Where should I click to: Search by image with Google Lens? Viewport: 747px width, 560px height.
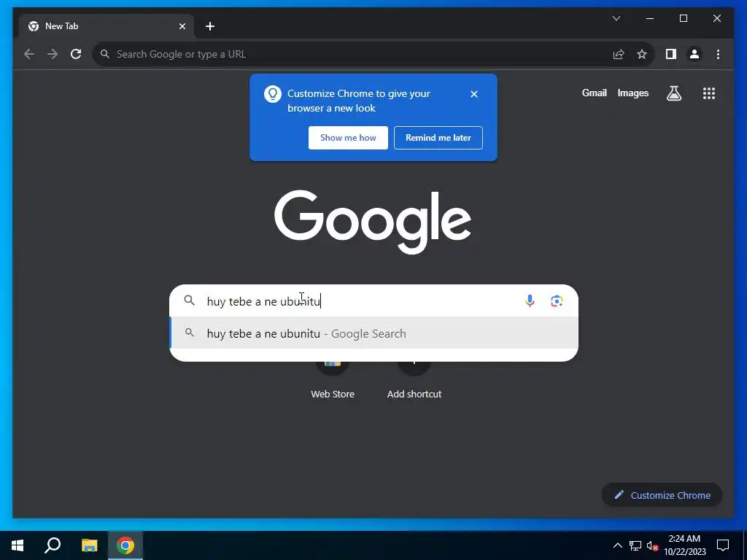pyautogui.click(x=557, y=301)
